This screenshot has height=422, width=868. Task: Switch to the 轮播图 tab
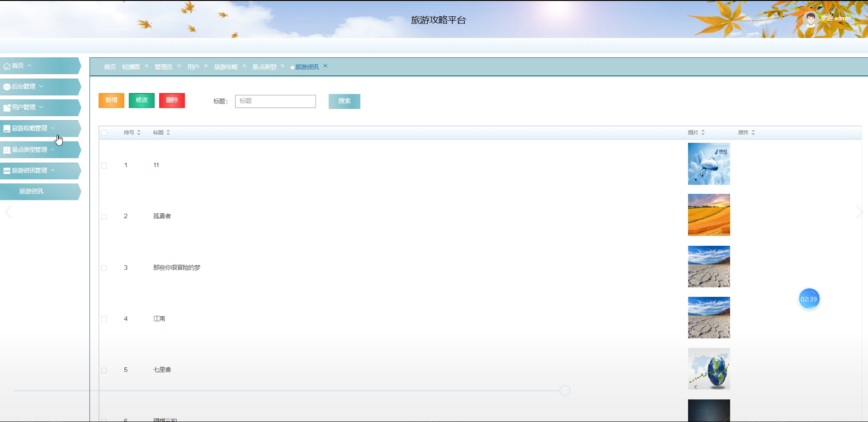[131, 67]
